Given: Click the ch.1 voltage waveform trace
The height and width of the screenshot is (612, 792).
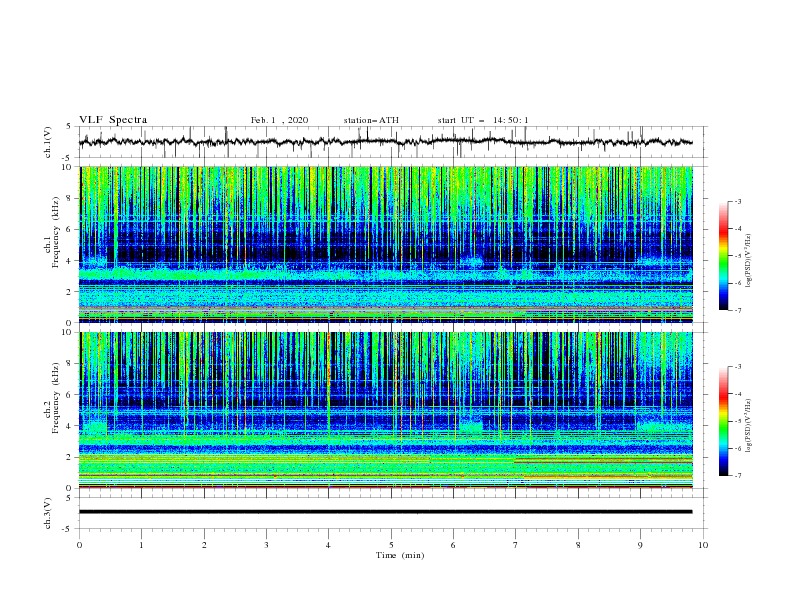Looking at the screenshot, I should pos(385,142).
